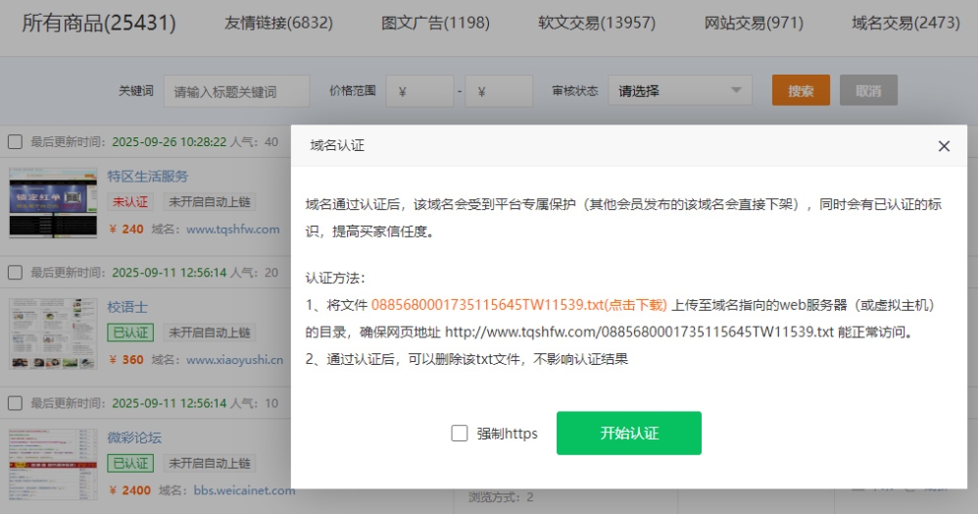Viewport: 980px width, 514px height.
Task: Check the checkbox for 校语士 listing
Action: (15, 273)
